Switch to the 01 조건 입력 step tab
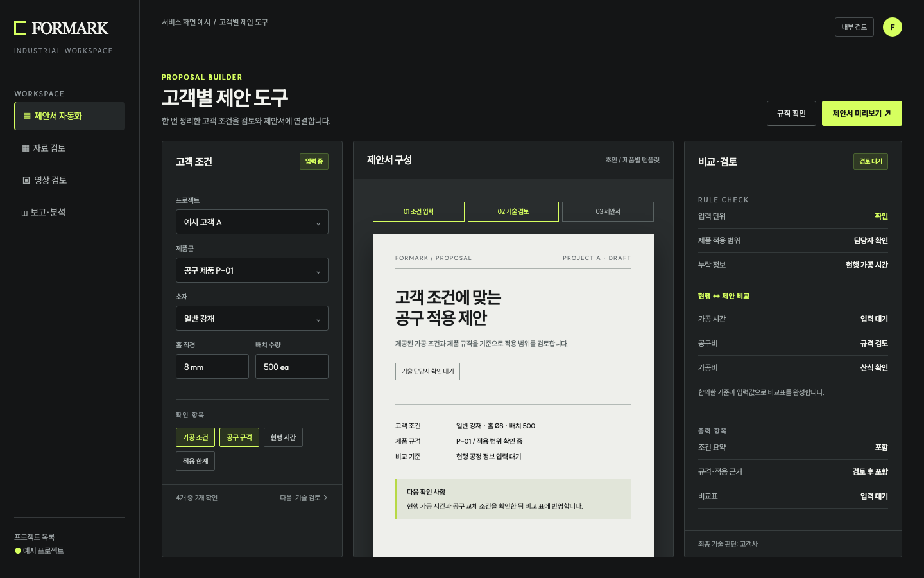 click(418, 211)
